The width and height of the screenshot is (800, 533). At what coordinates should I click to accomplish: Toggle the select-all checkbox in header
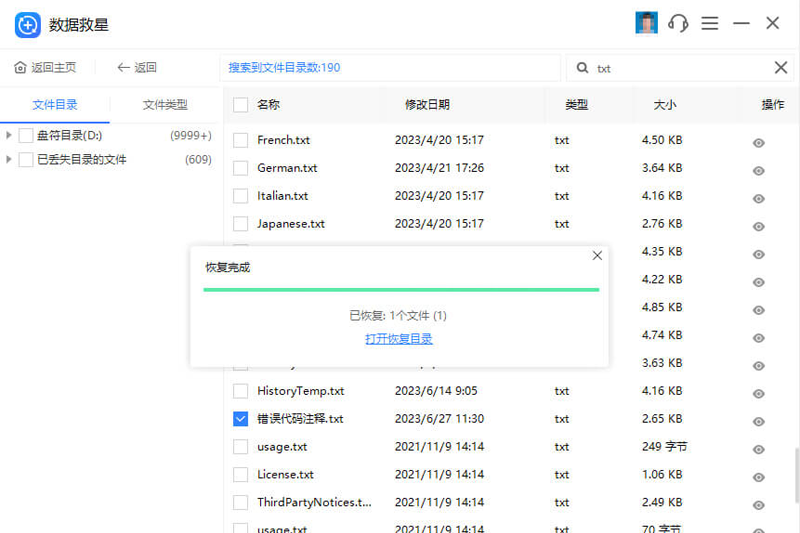241,105
